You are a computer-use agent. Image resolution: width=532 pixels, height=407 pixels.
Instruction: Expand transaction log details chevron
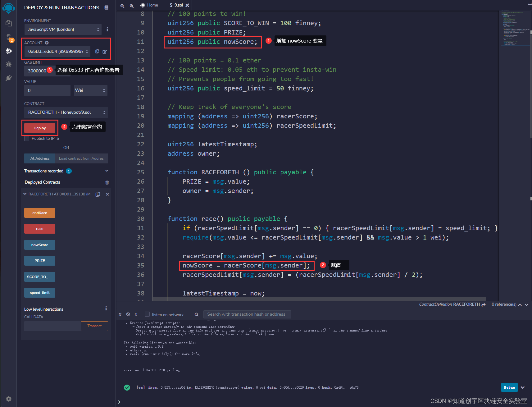tap(523, 387)
